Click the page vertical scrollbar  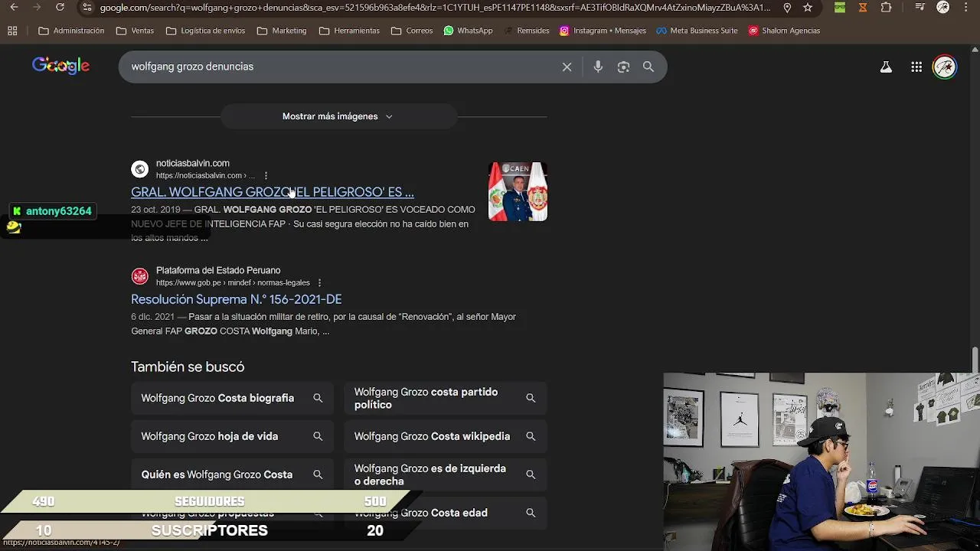(x=975, y=359)
